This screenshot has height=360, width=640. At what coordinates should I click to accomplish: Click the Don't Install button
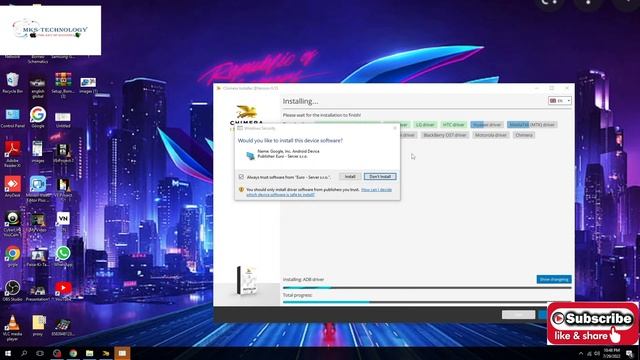click(380, 177)
